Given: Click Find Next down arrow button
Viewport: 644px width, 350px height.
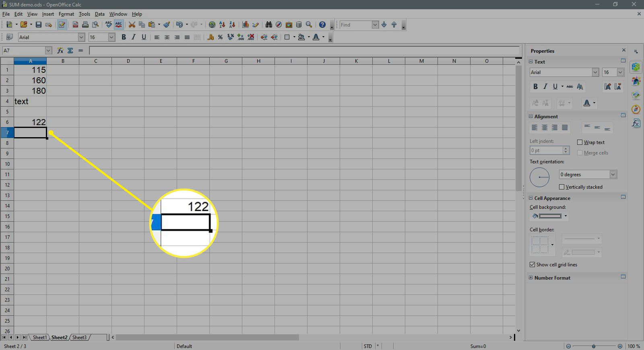Looking at the screenshot, I should [x=384, y=25].
